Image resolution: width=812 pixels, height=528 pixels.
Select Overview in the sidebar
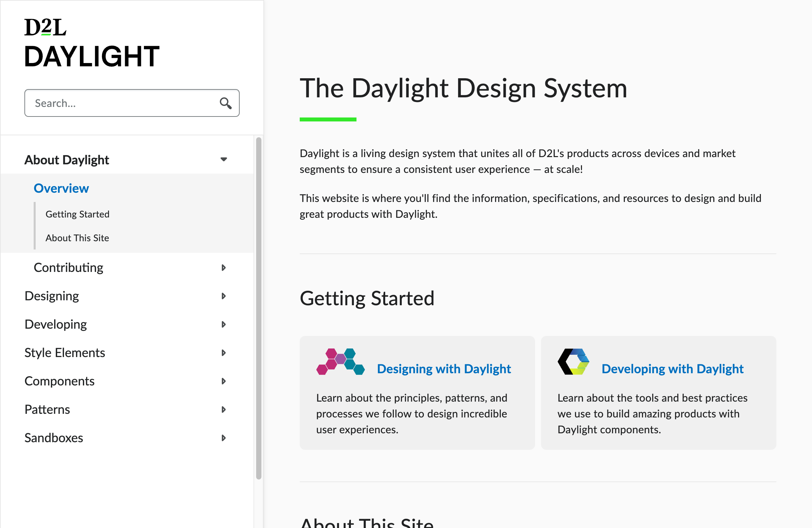tap(61, 188)
